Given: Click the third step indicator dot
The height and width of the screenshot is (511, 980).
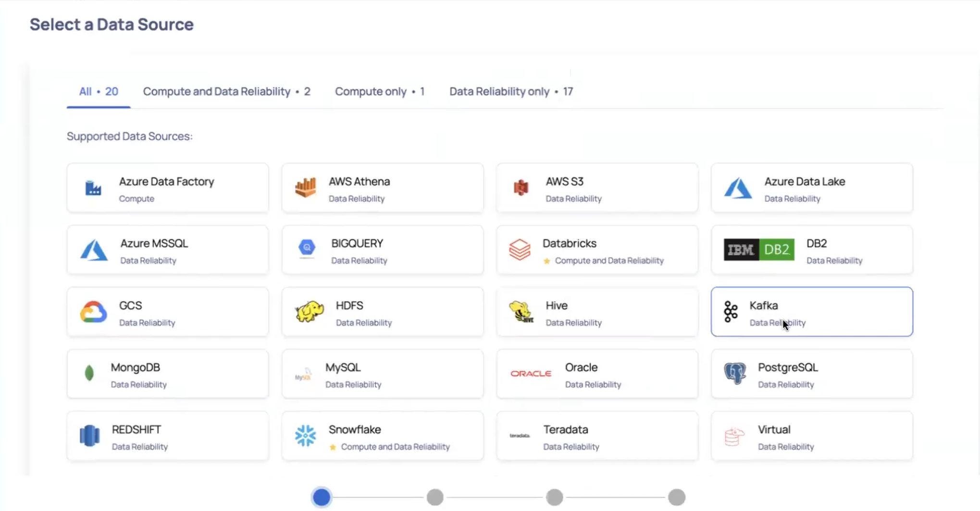Looking at the screenshot, I should [554, 497].
